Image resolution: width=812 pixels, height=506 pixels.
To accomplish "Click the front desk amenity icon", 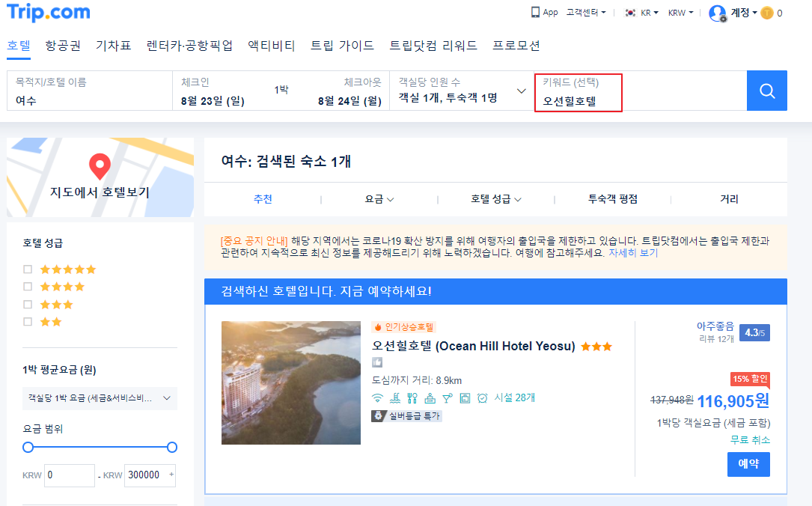I will (x=430, y=397).
